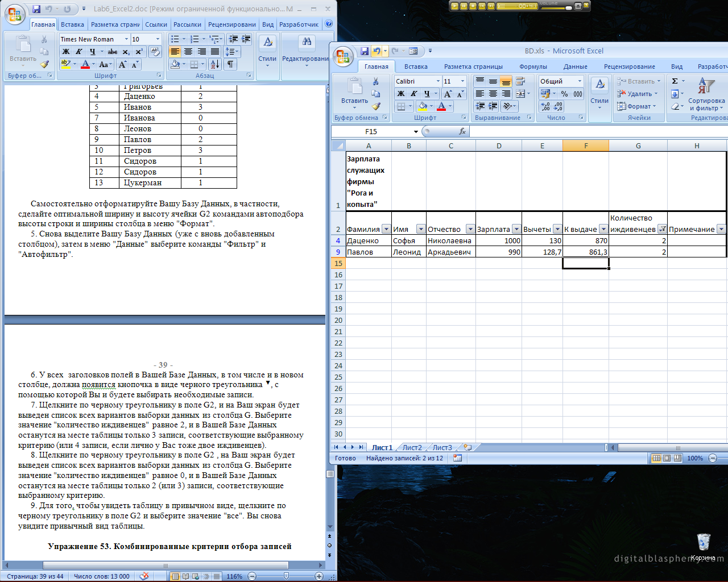
Task: Open filter dropdown for Примечание column
Action: coord(721,229)
